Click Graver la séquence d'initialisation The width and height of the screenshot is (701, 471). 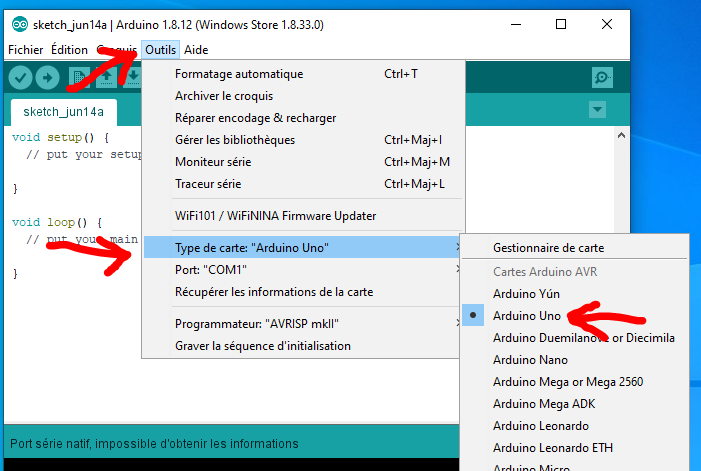click(263, 346)
